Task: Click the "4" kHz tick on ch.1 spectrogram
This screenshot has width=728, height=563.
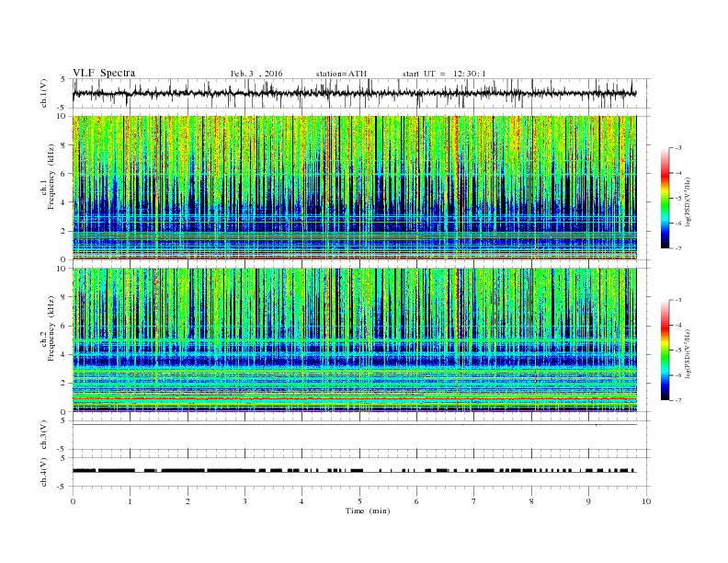Action: [64, 202]
